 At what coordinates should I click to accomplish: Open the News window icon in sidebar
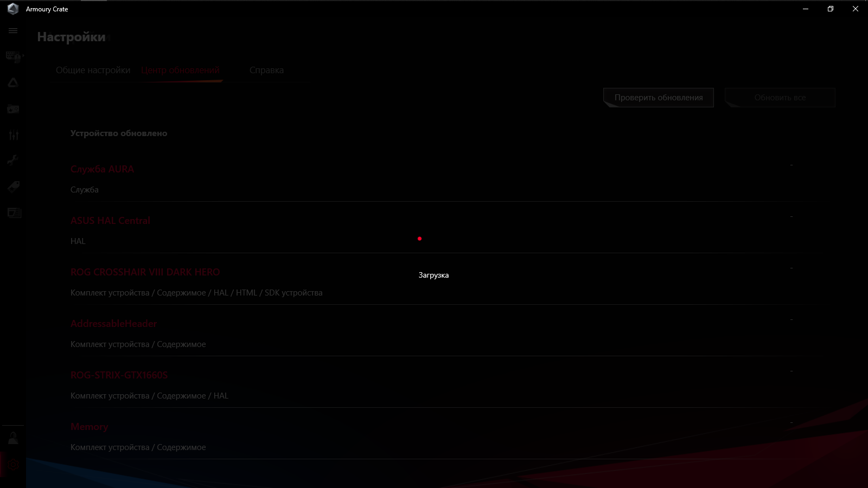pyautogui.click(x=14, y=213)
